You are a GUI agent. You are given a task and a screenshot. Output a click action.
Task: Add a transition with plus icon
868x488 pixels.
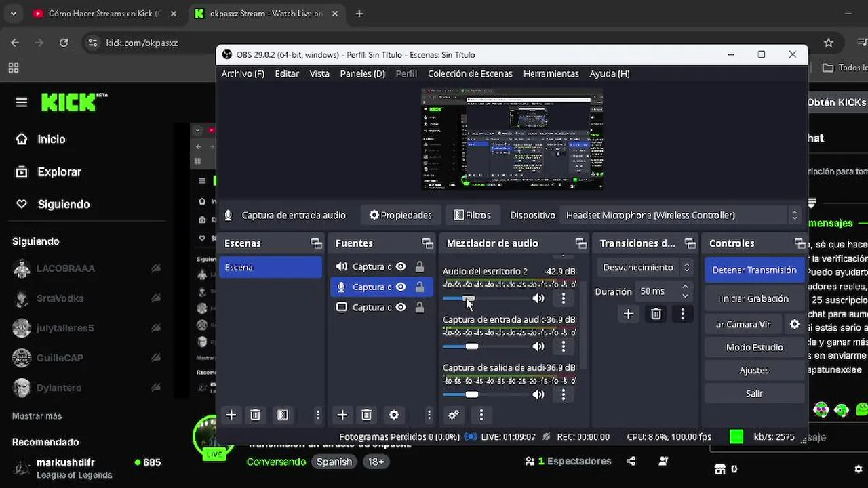tap(629, 314)
